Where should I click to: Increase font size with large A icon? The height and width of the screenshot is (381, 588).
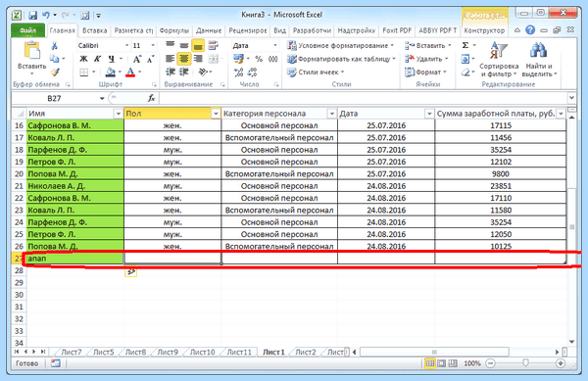(x=136, y=59)
